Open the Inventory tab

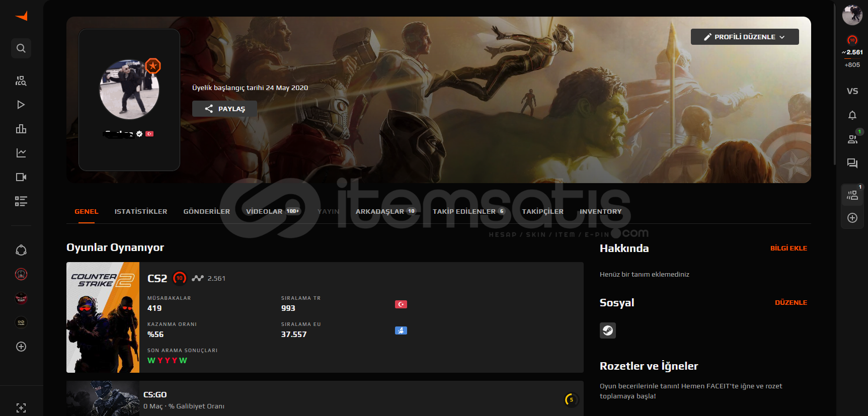click(601, 211)
